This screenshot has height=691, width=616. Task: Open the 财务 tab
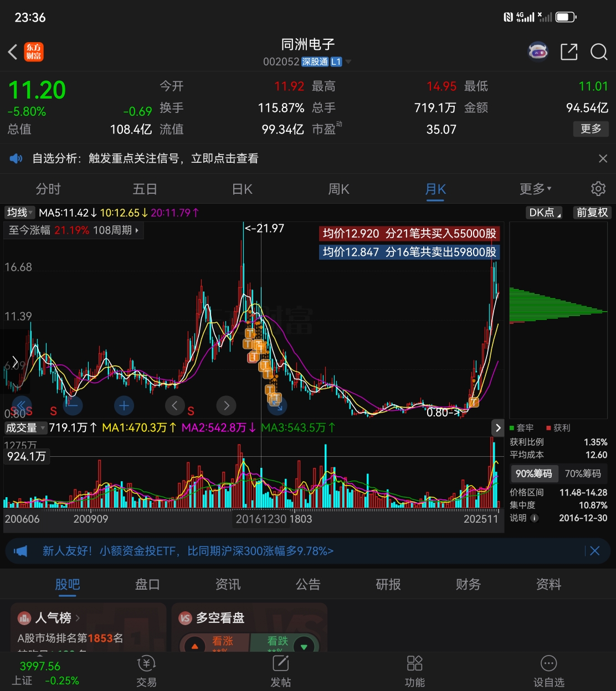(x=469, y=584)
